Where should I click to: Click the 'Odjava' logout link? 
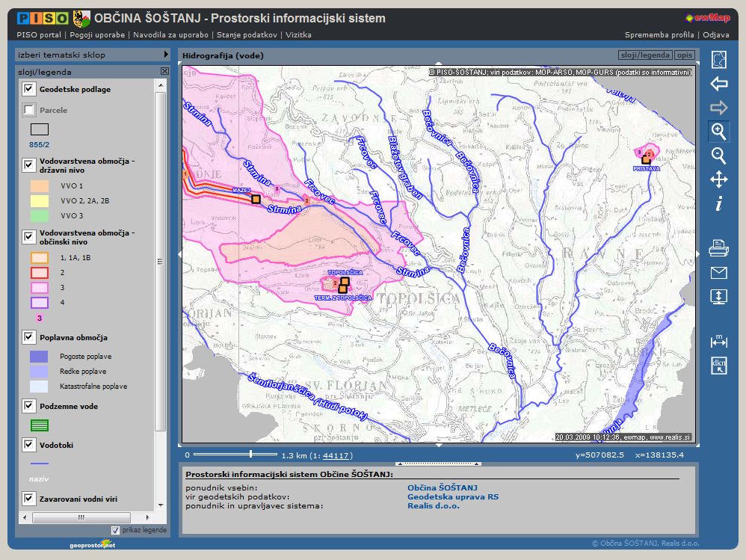(715, 34)
